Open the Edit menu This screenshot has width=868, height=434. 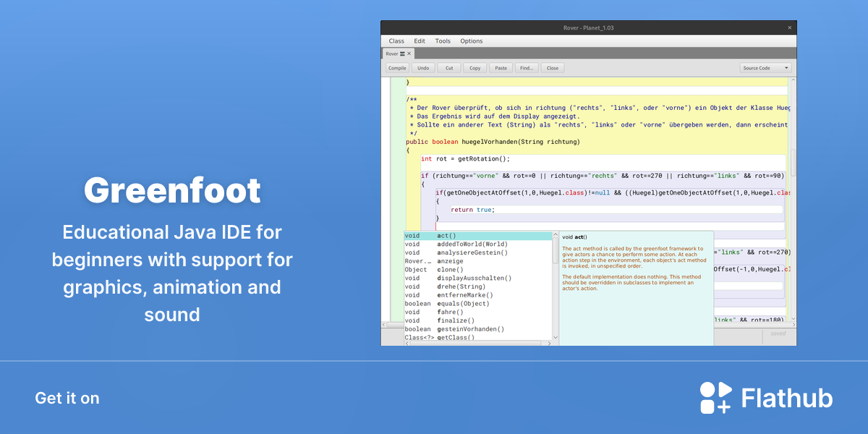(420, 41)
